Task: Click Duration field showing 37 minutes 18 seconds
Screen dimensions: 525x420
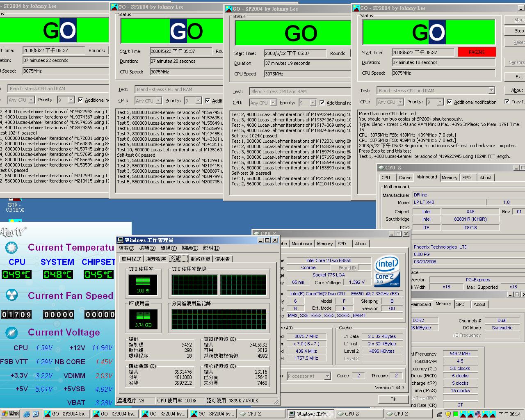Action: click(443, 62)
